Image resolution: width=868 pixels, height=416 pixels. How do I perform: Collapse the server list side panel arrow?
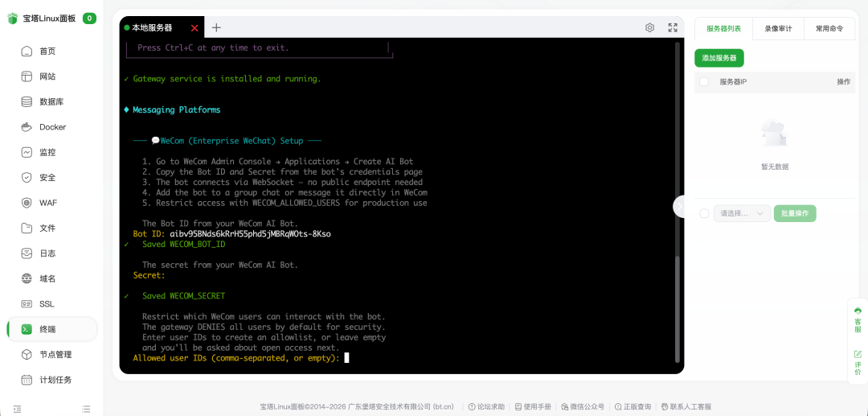(679, 206)
